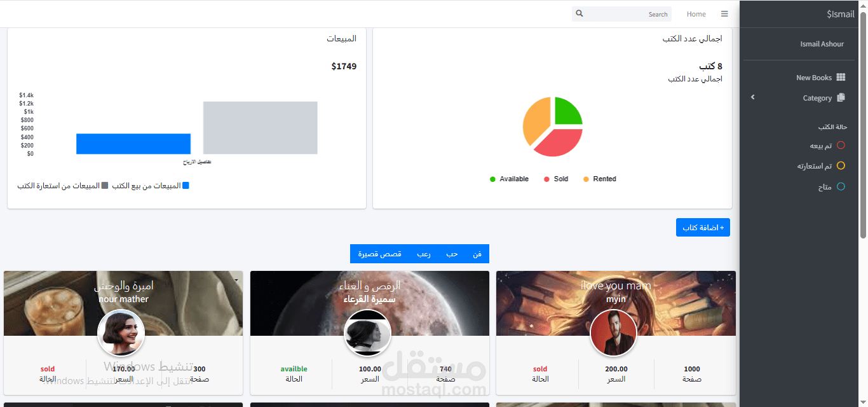Click 740 pages value on الرقص و الغناء card
This screenshot has width=868, height=407.
445,369
